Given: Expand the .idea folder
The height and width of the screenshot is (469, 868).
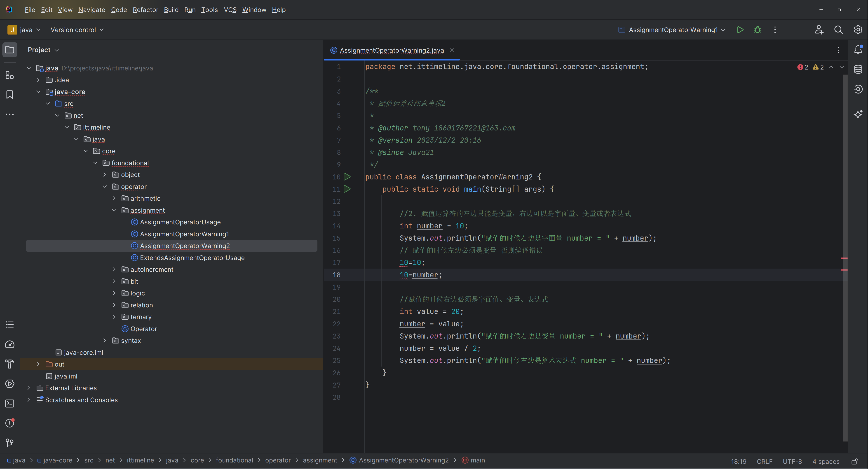Looking at the screenshot, I should (x=38, y=80).
